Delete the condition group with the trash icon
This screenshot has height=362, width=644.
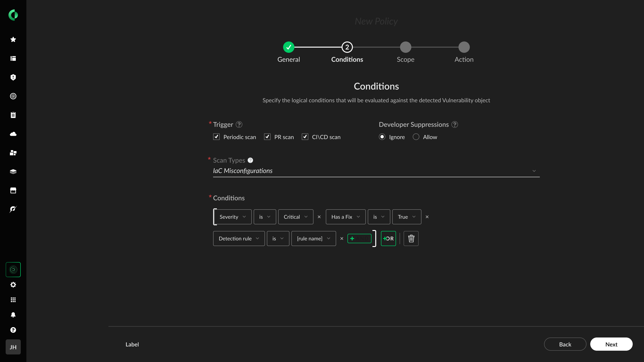click(x=411, y=239)
